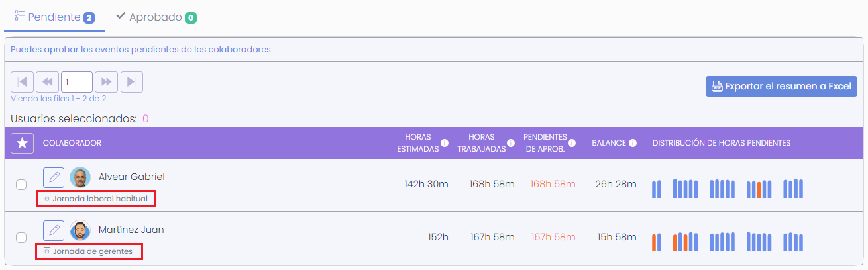The height and width of the screenshot is (270, 868).
Task: Click the pencil edit icon for Martínez Juan
Action: 54,230
